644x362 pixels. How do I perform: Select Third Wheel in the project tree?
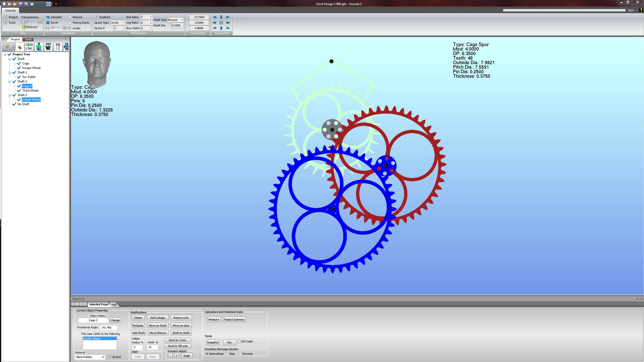tap(30, 91)
